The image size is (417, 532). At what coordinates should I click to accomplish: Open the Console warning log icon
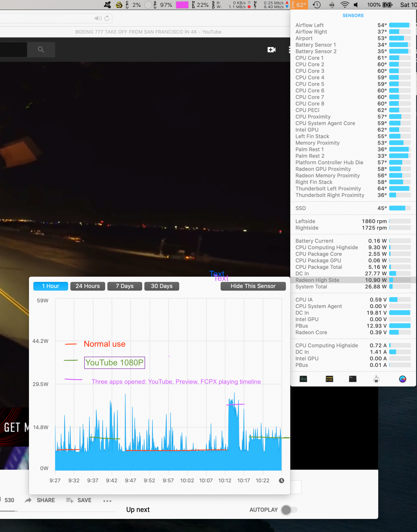pyautogui.click(x=329, y=379)
